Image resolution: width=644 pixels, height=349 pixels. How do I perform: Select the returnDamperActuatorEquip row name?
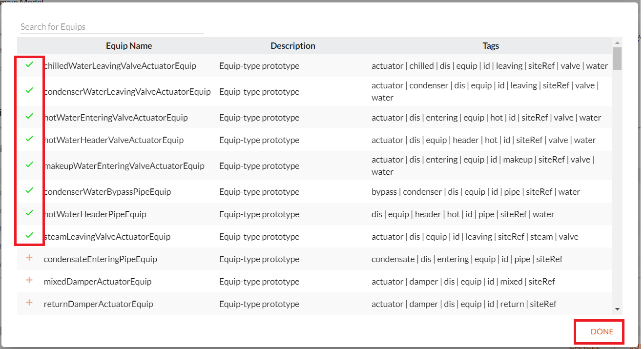[98, 304]
